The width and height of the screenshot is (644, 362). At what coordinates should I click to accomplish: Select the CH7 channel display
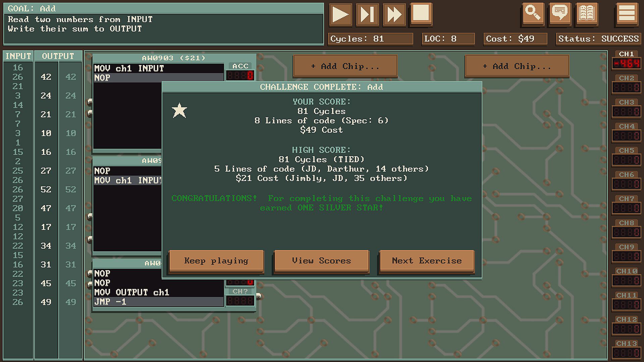pyautogui.click(x=626, y=208)
